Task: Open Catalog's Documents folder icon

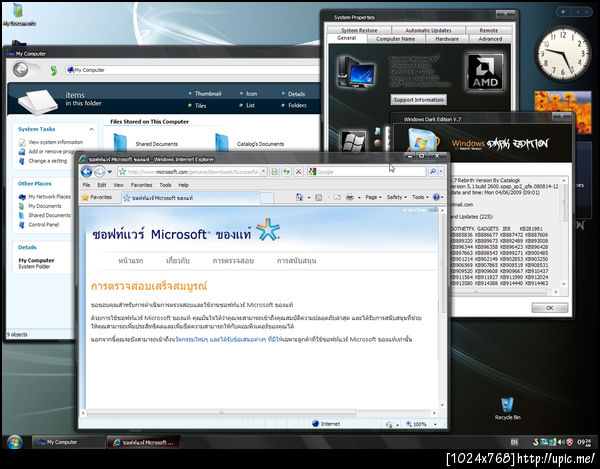Action: tap(222, 142)
